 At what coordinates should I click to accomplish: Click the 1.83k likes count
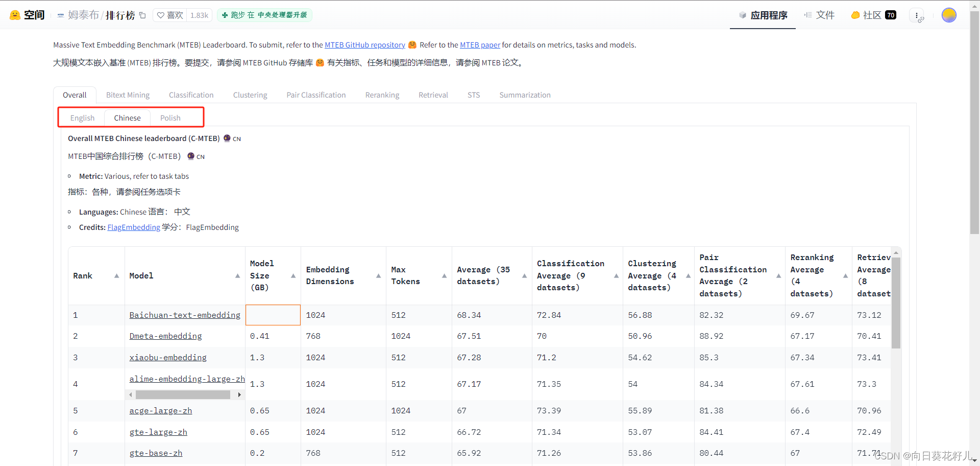click(x=199, y=15)
